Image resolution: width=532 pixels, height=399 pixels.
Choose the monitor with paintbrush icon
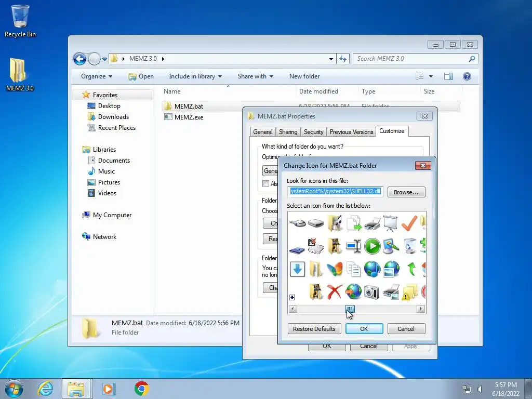click(391, 246)
